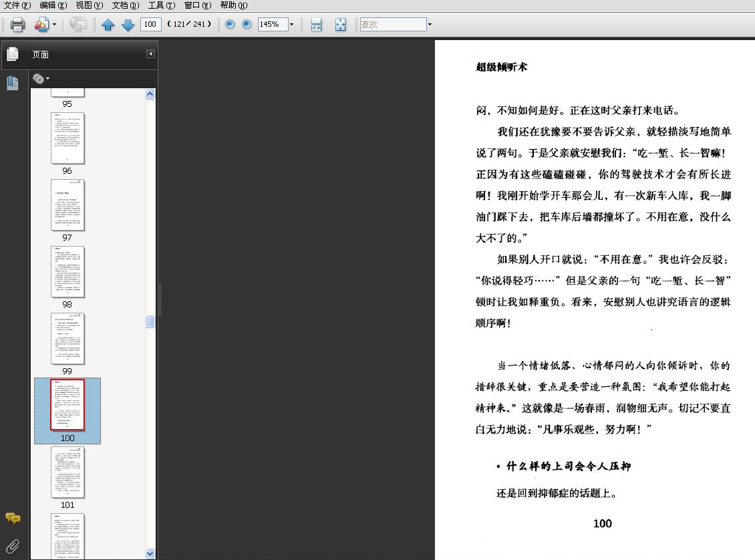755x560 pixels.
Task: Open the 工具 menu
Action: tap(161, 5)
